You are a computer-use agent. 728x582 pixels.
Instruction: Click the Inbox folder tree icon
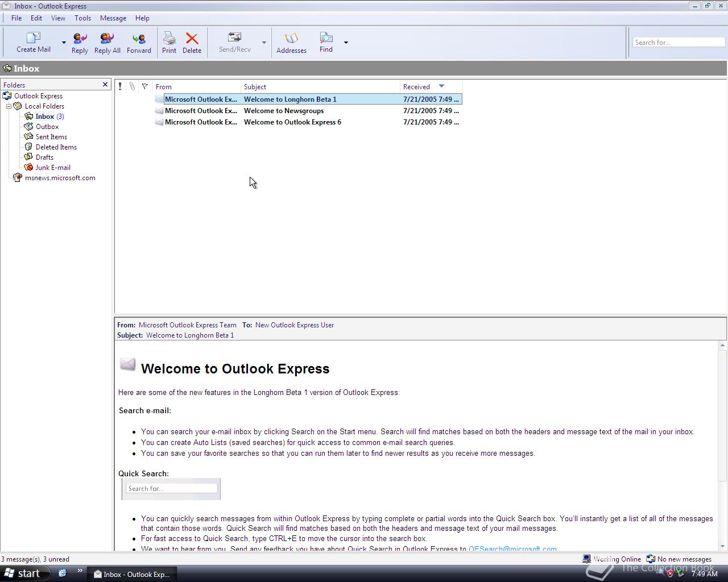pos(28,116)
